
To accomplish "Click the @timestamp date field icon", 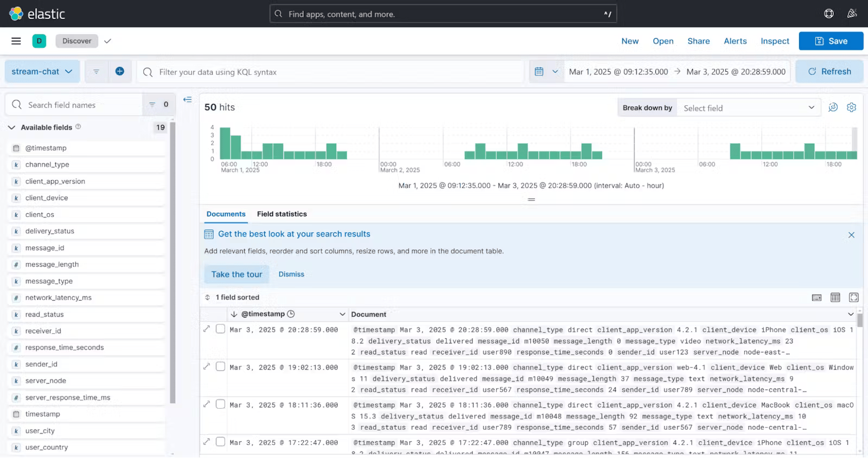I will [x=16, y=148].
